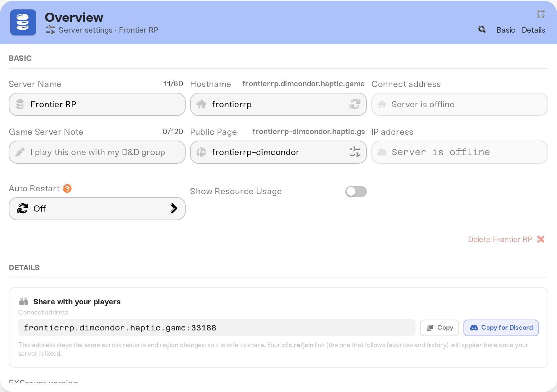The width and height of the screenshot is (557, 392).
Task: Open the cfx.re/join link
Action: coord(298,345)
